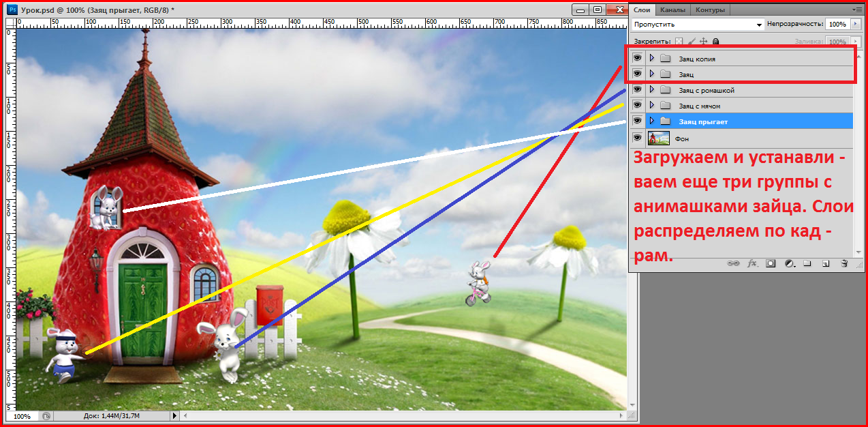The width and height of the screenshot is (868, 427).
Task: Click the Фон layer thumbnail
Action: click(x=659, y=138)
